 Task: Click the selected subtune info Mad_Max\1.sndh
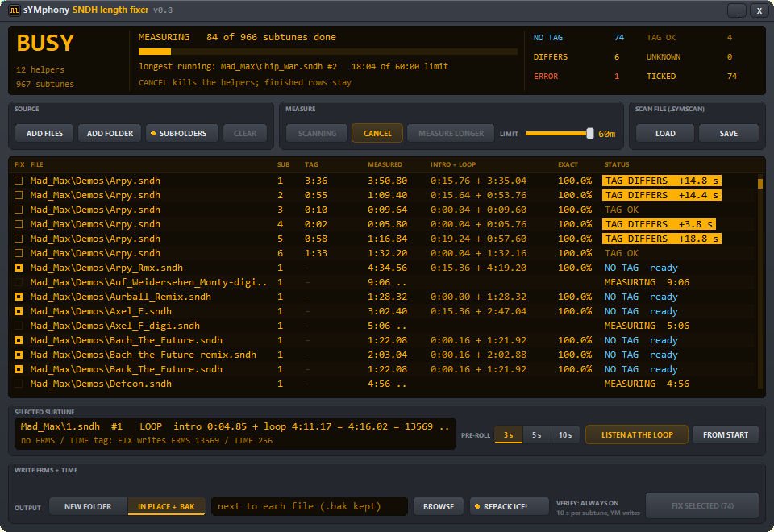235,433
